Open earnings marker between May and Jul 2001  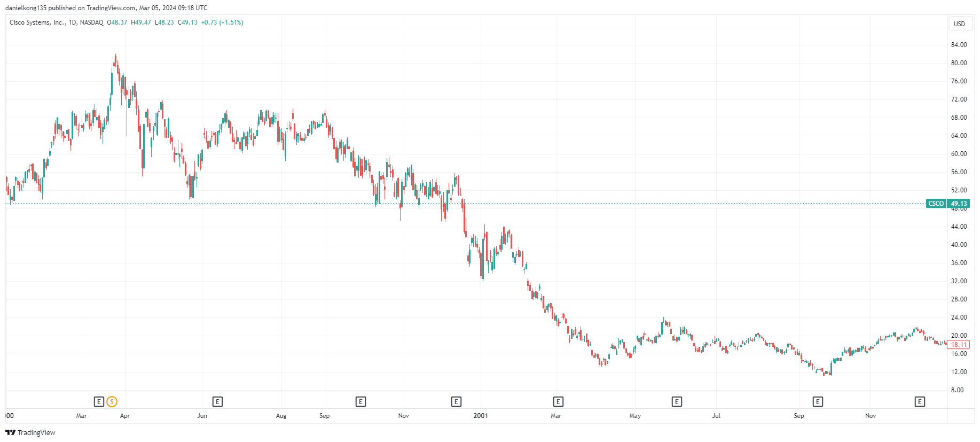[677, 401]
